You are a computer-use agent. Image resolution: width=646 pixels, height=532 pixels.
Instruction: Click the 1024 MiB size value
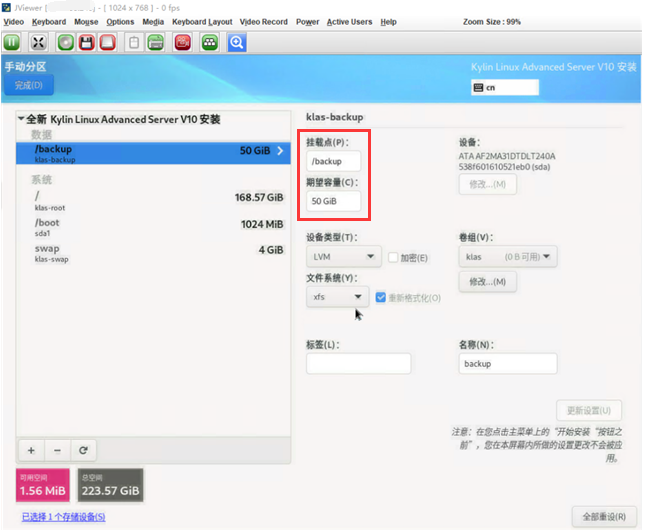point(262,224)
